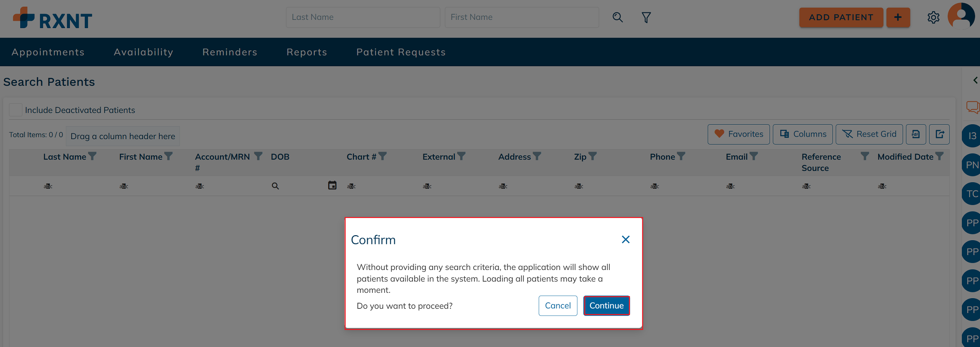Click the PDF export icon
Image resolution: width=980 pixels, height=347 pixels.
(x=916, y=134)
